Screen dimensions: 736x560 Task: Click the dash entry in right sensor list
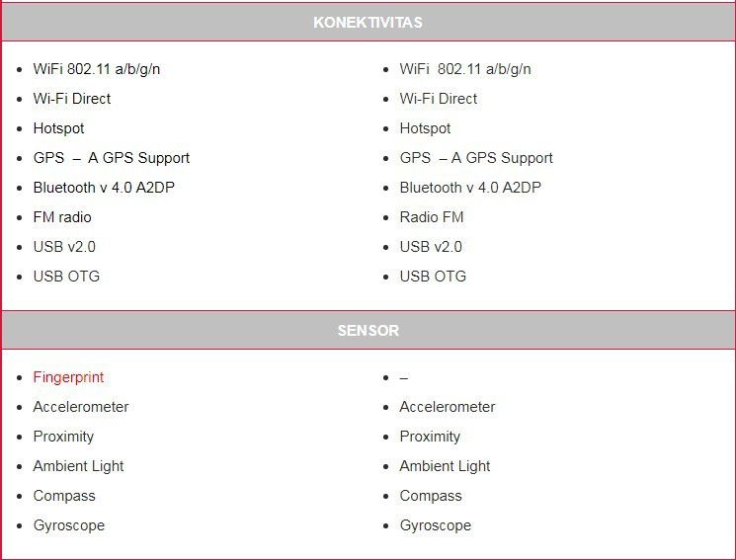(404, 377)
